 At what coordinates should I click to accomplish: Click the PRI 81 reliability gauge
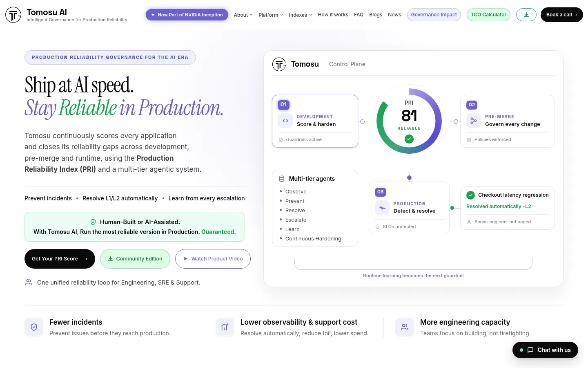tap(409, 121)
